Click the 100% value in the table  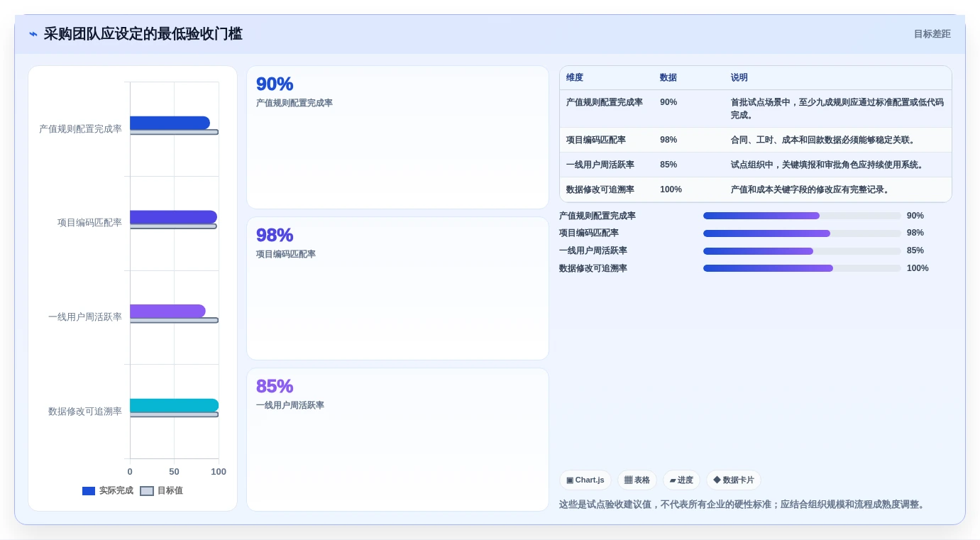(x=671, y=189)
